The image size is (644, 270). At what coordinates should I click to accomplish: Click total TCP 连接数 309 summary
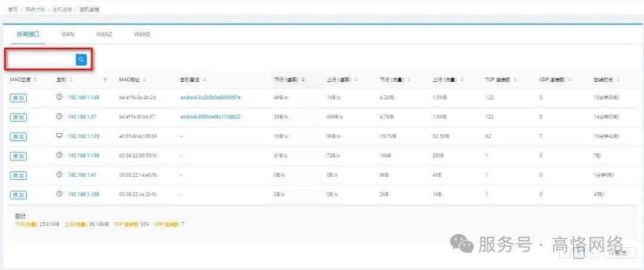click(x=131, y=225)
